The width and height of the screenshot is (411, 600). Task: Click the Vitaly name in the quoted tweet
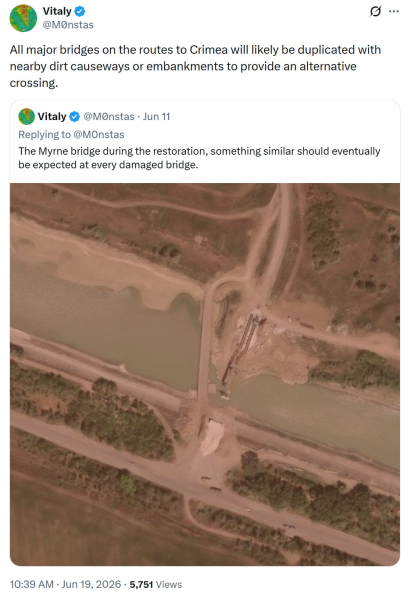(52, 116)
